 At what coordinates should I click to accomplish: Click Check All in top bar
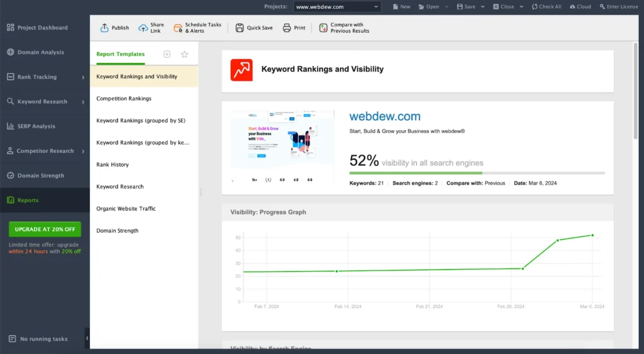(x=545, y=7)
